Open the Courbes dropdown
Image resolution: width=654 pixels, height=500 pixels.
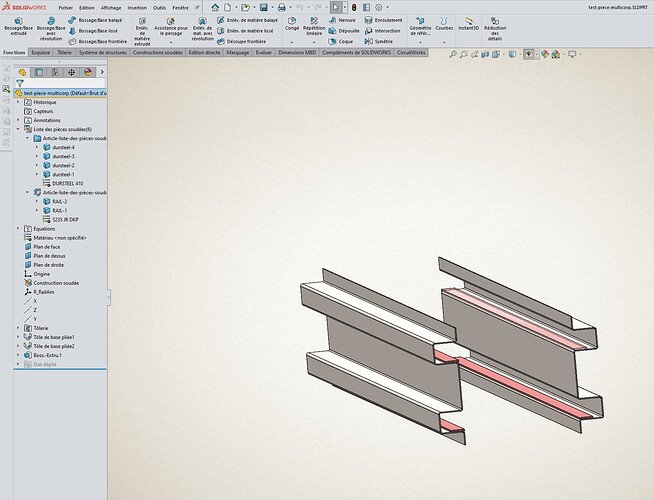coord(444,26)
